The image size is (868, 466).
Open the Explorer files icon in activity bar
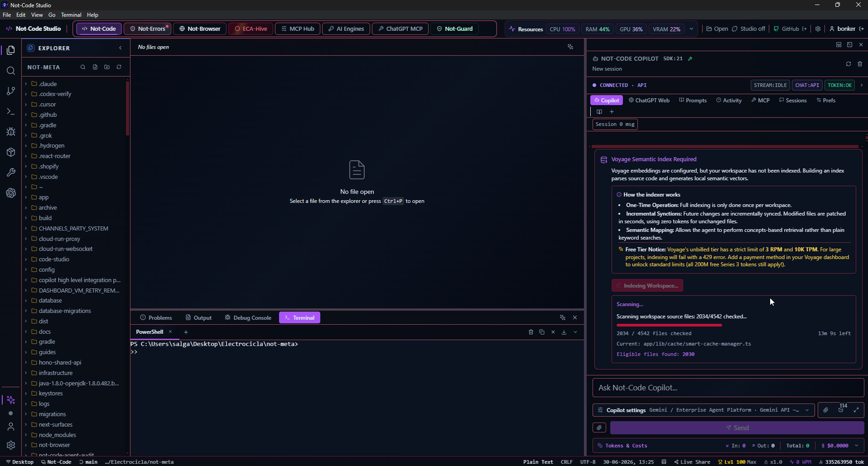click(x=11, y=50)
